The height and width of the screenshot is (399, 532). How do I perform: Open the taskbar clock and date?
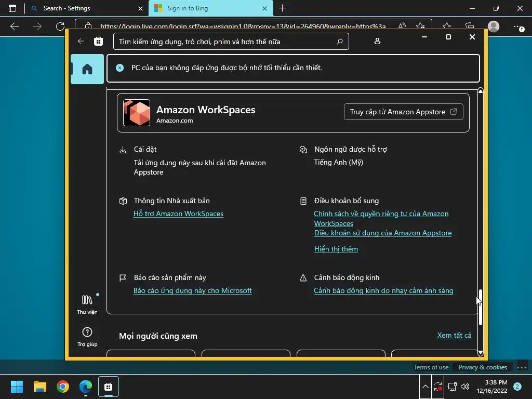pos(492,387)
